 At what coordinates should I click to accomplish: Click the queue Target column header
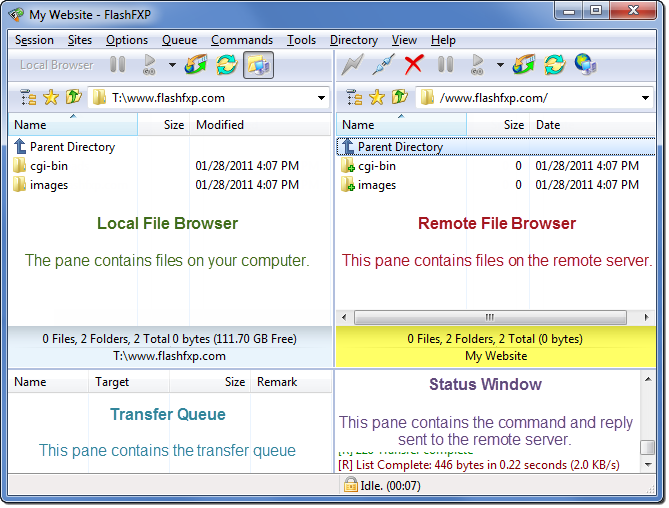tap(129, 381)
